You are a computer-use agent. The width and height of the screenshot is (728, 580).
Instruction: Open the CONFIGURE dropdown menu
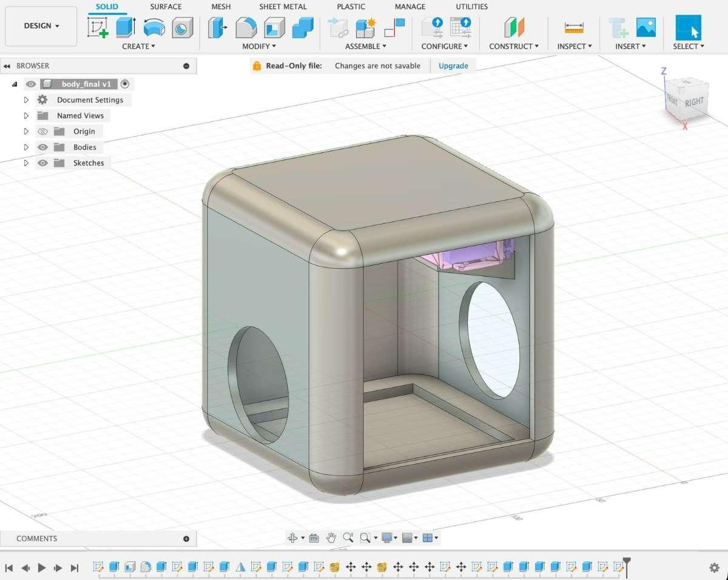445,46
